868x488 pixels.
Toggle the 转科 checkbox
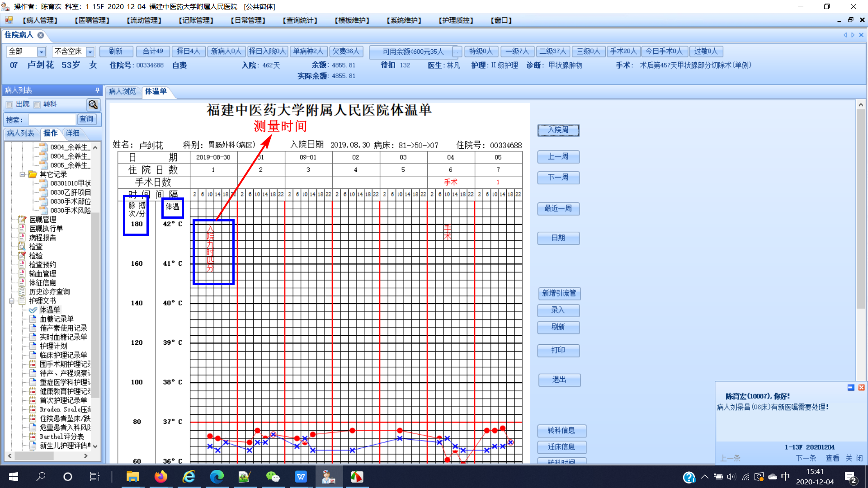click(x=37, y=105)
